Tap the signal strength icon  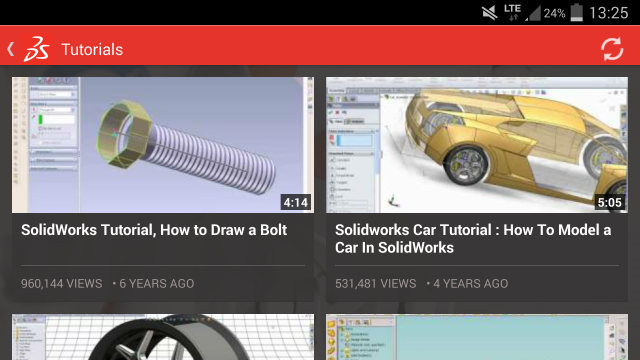pyautogui.click(x=532, y=13)
